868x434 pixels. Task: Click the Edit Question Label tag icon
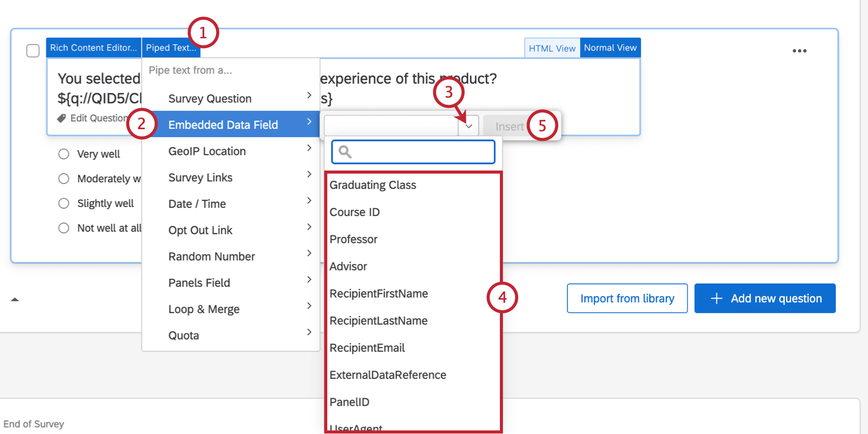tap(62, 118)
